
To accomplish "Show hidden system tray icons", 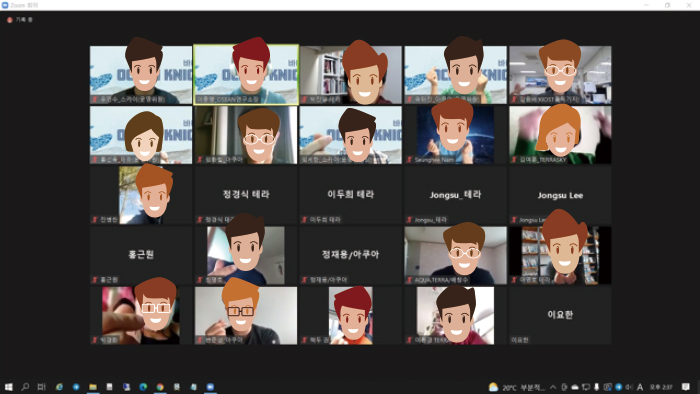I will point(553,387).
